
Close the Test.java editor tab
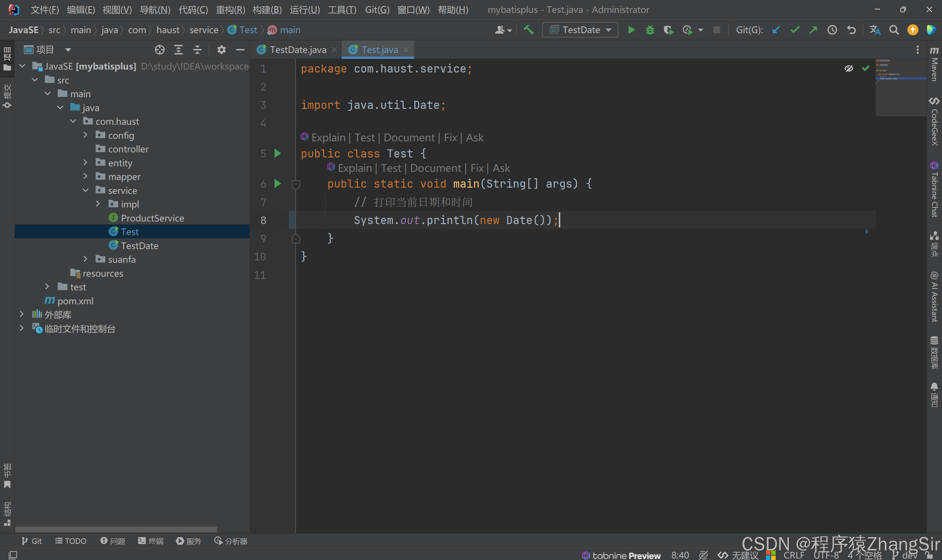tap(406, 50)
